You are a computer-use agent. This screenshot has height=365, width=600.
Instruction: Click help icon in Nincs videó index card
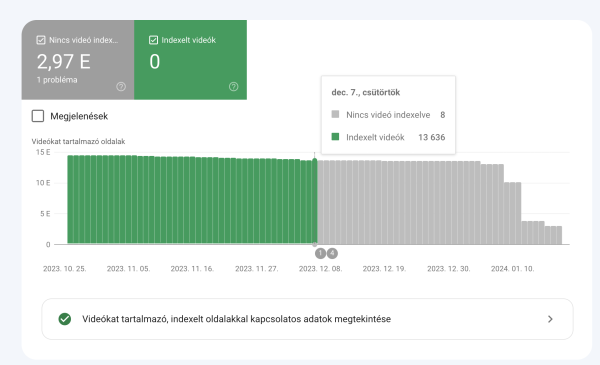121,87
